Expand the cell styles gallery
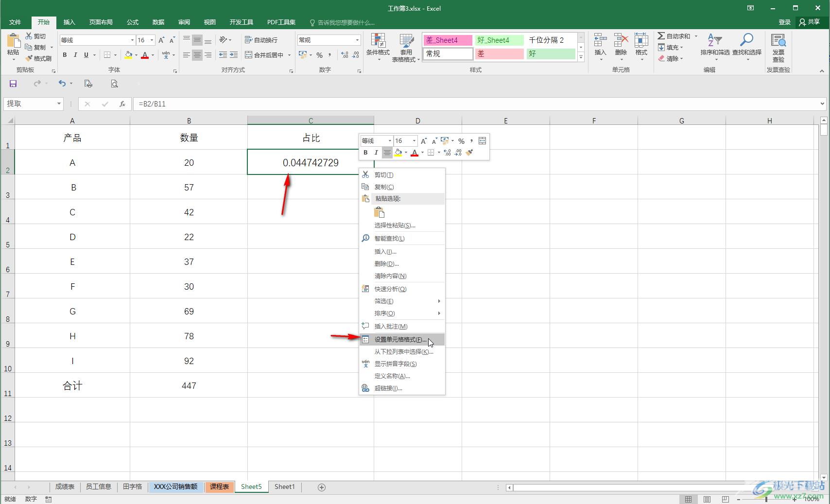830x504 pixels. 581,57
